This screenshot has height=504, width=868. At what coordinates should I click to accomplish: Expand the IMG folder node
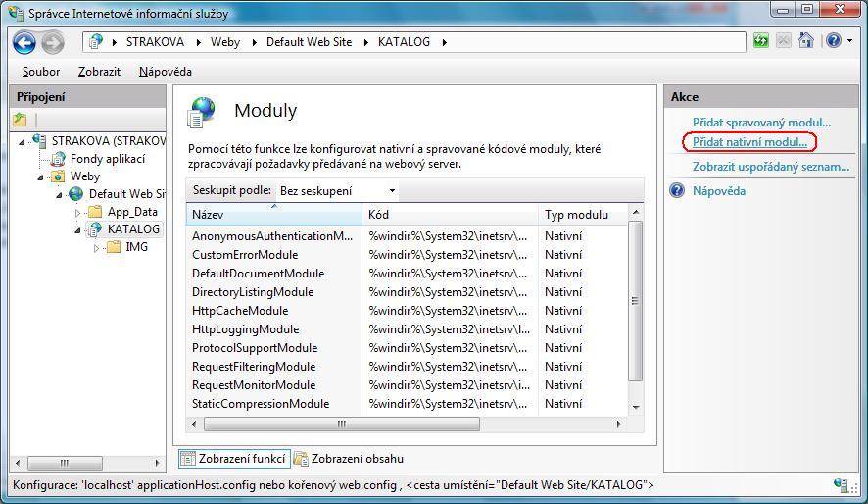click(x=97, y=248)
